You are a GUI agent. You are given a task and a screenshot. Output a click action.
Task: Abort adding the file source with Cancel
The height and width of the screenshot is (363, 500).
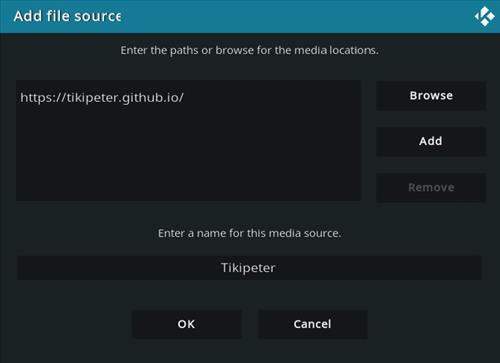(x=313, y=324)
